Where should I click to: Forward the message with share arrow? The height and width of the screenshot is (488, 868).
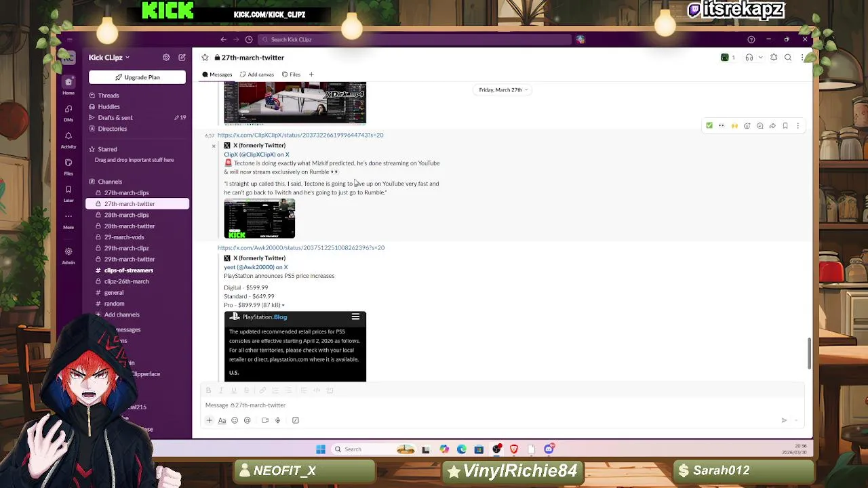pos(772,125)
